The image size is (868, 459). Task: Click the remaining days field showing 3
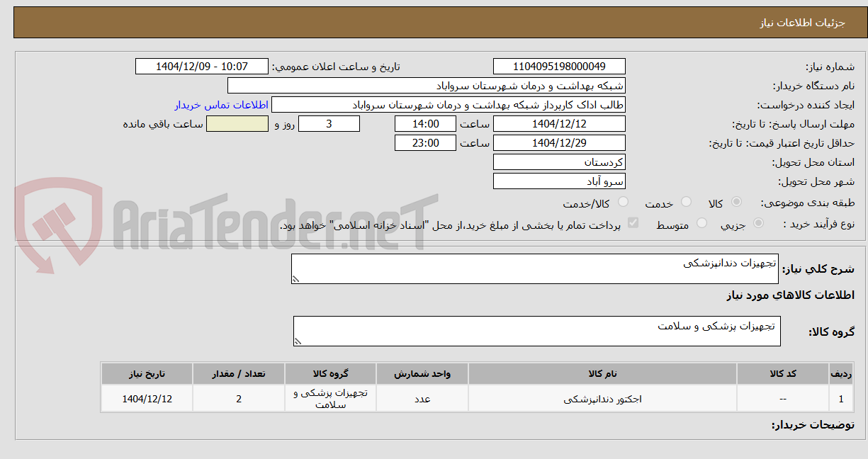[329, 124]
